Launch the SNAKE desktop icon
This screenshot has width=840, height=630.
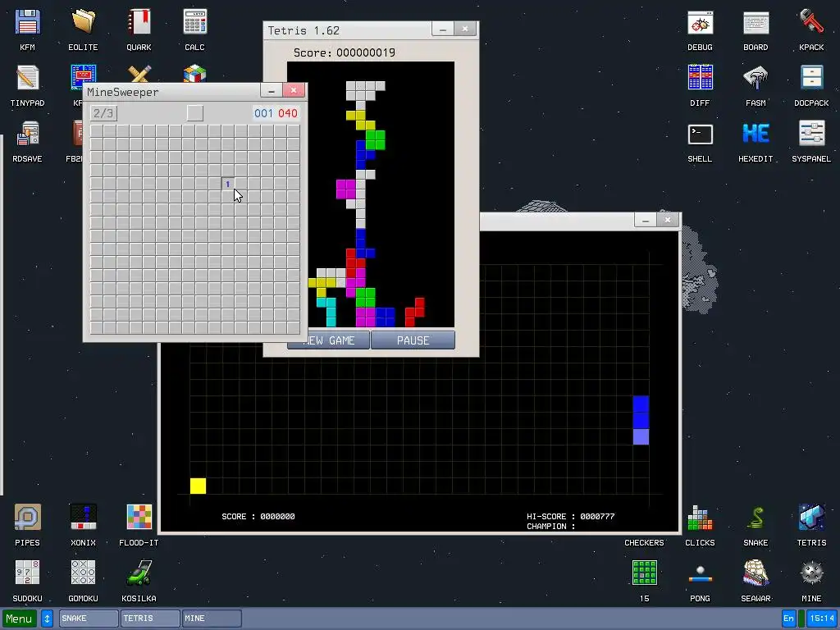(756, 525)
